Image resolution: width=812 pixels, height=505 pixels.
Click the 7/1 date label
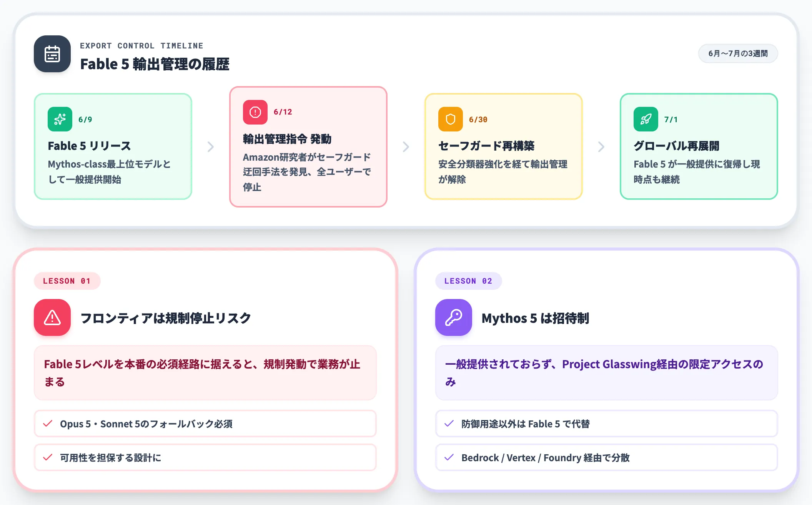(x=671, y=120)
